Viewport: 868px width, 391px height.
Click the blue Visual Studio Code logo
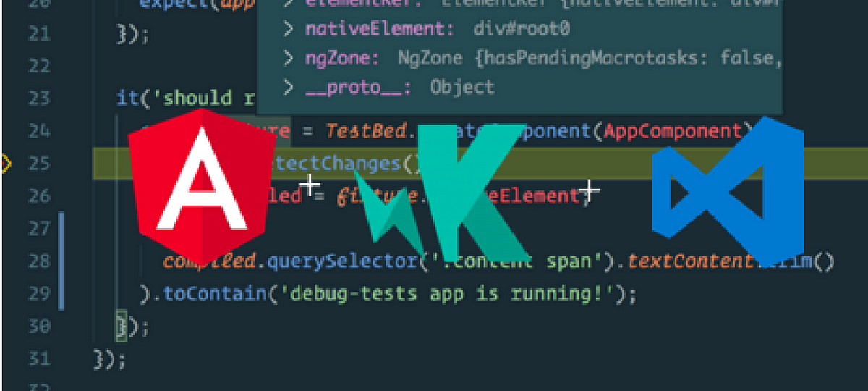[x=730, y=193]
